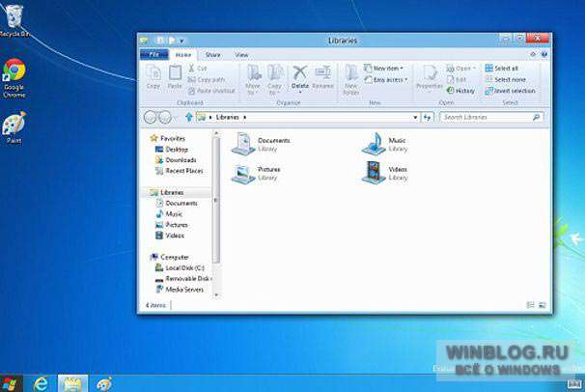
Task: Open Internet Explorer from the taskbar
Action: (x=41, y=383)
